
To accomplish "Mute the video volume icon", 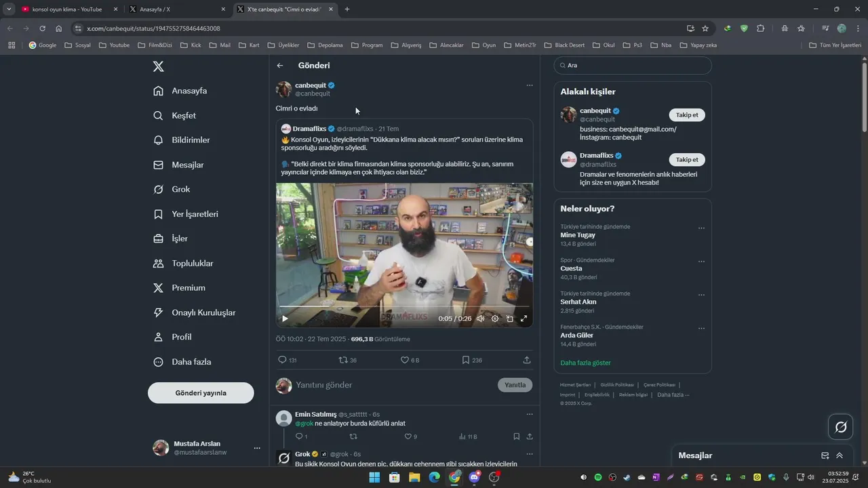I will click(x=480, y=319).
